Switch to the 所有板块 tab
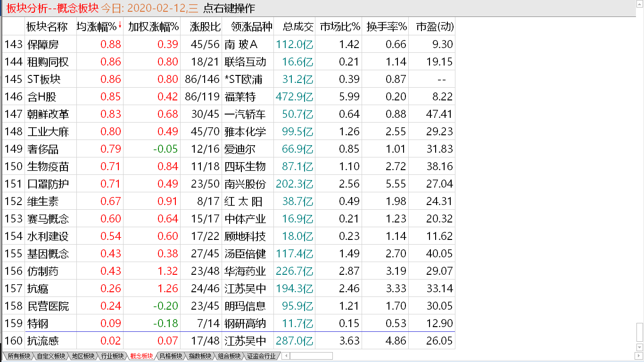644x362 pixels. click(x=19, y=356)
